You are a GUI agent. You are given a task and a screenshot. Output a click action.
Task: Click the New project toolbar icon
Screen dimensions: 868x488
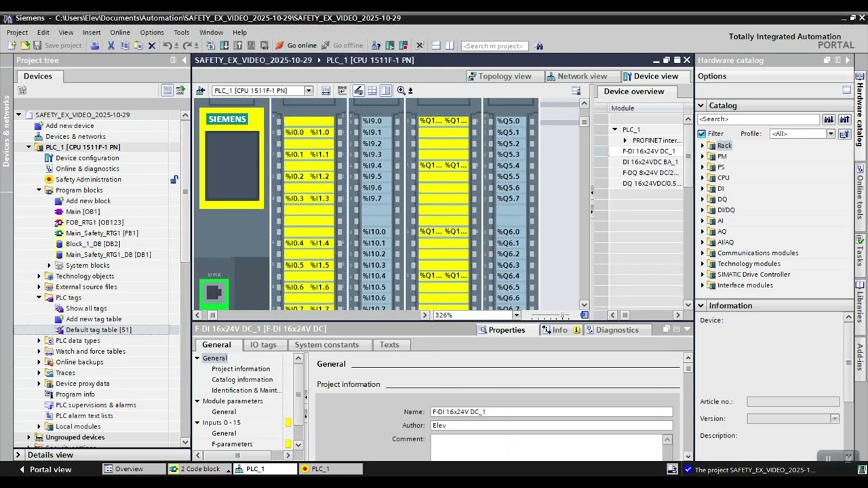tap(12, 45)
